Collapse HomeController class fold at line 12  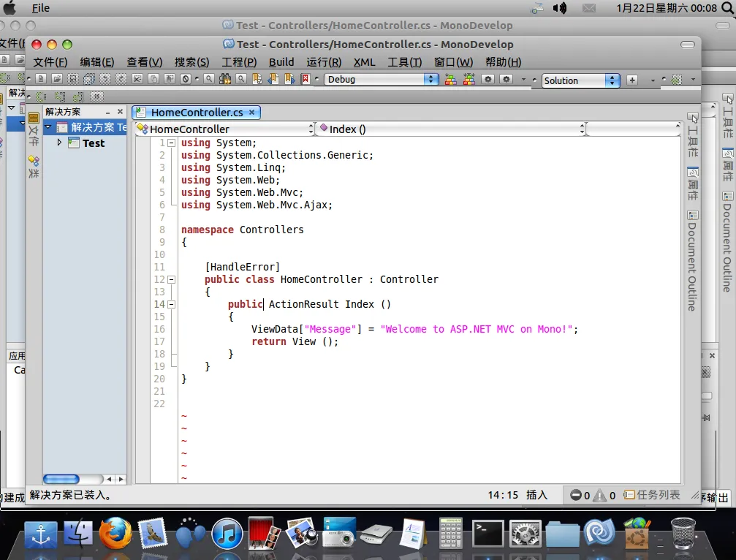(x=172, y=279)
